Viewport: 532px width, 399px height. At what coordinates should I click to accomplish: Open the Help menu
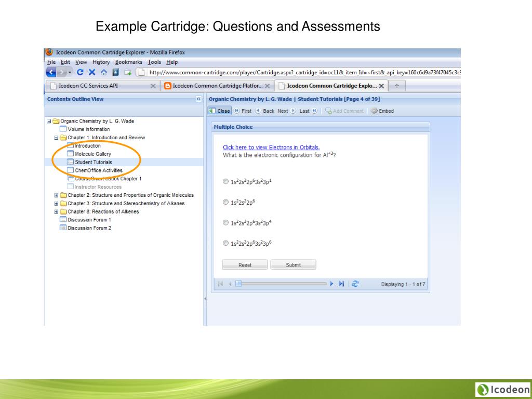(172, 62)
